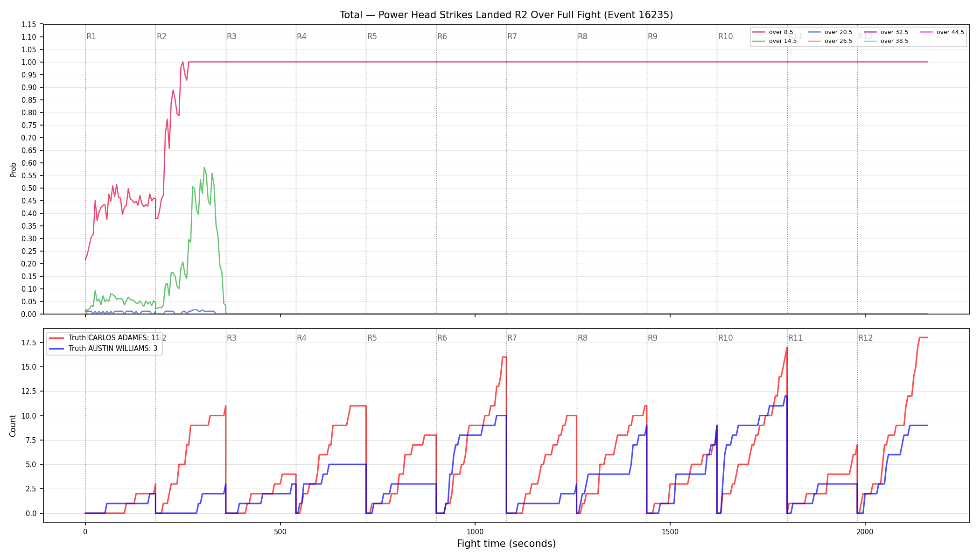Click the R3 round label in the count chart

231,338
